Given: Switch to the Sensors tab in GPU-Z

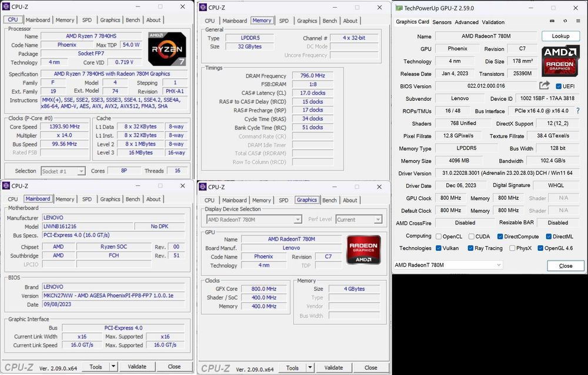Looking at the screenshot, I should 442,22.
